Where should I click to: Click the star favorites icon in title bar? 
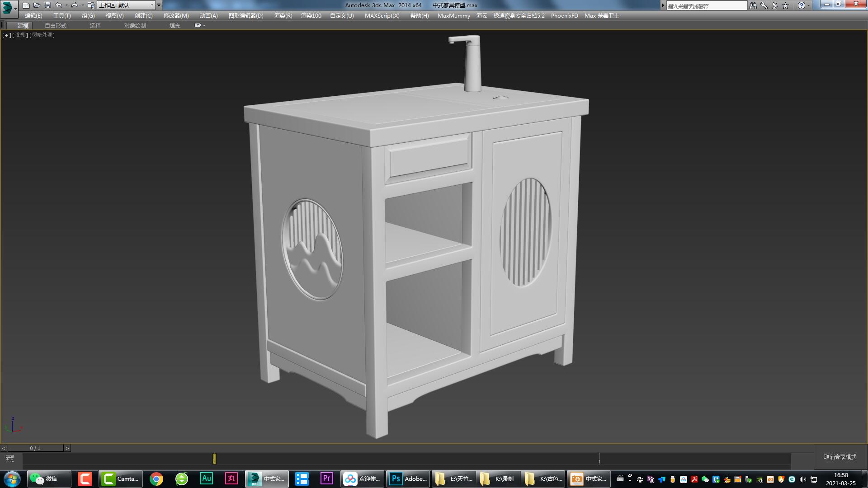[786, 5]
